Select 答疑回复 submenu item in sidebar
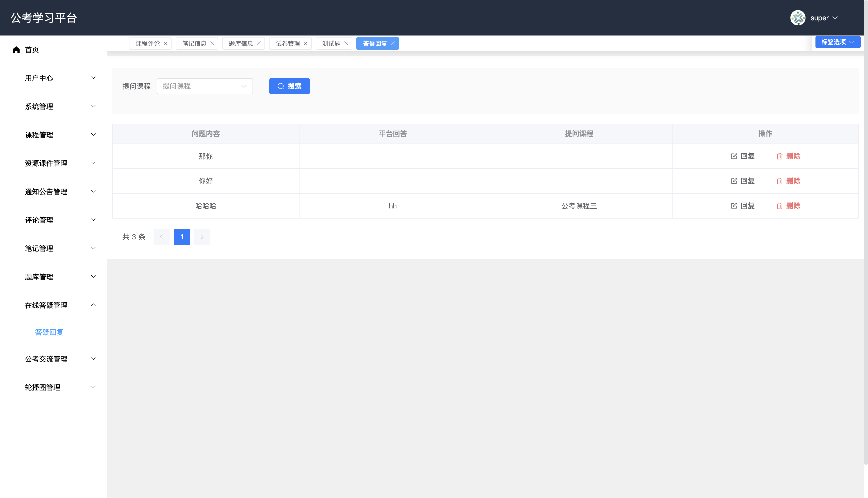868x498 pixels. [x=49, y=332]
